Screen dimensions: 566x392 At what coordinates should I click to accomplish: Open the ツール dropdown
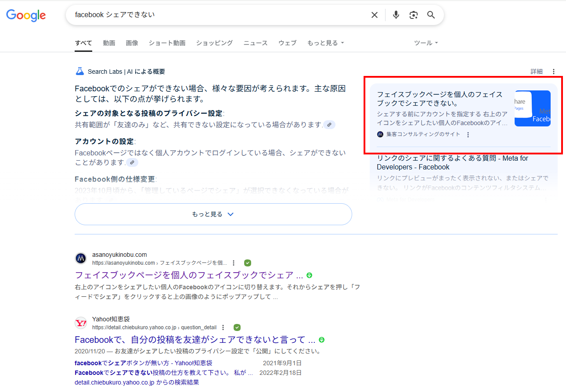click(426, 43)
